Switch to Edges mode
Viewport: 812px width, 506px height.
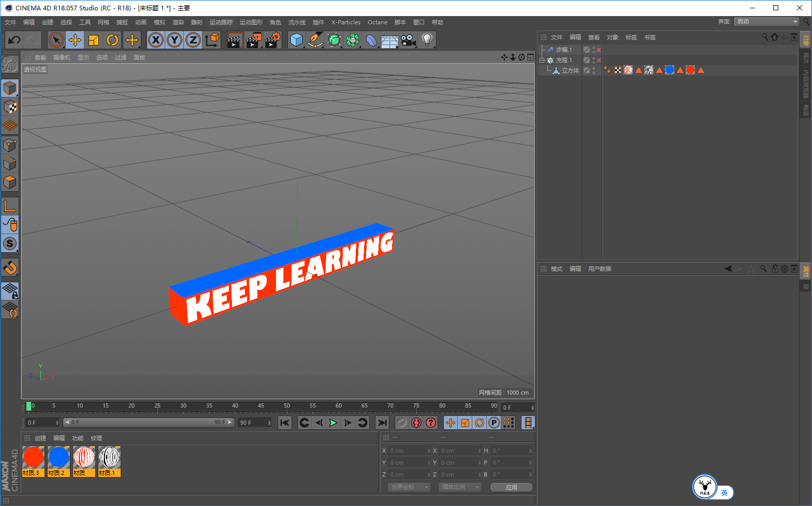coord(10,164)
